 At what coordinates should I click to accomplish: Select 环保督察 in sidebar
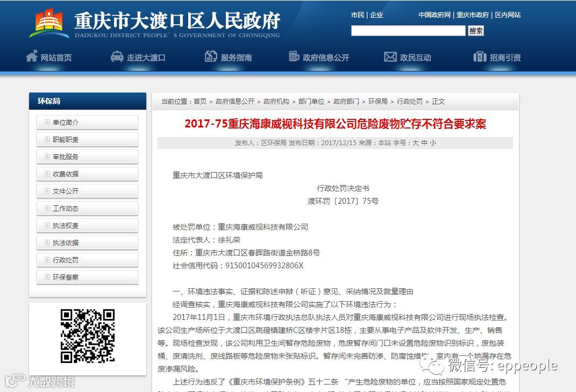coord(88,278)
